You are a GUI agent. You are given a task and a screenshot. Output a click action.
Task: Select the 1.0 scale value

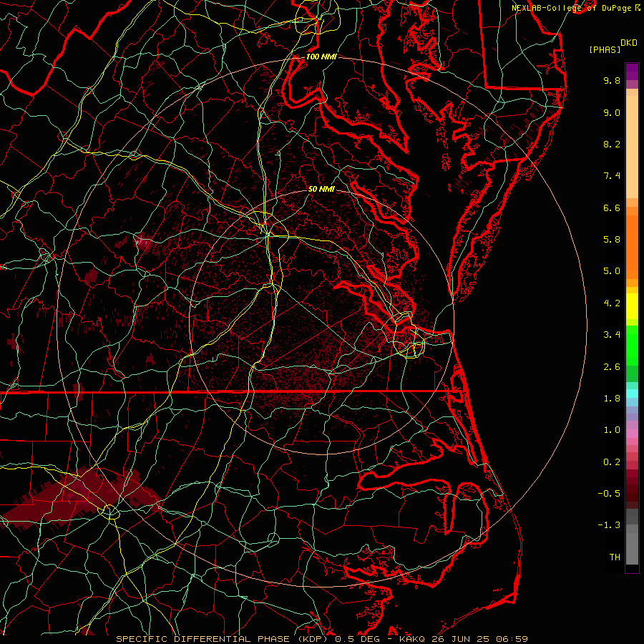coord(612,430)
